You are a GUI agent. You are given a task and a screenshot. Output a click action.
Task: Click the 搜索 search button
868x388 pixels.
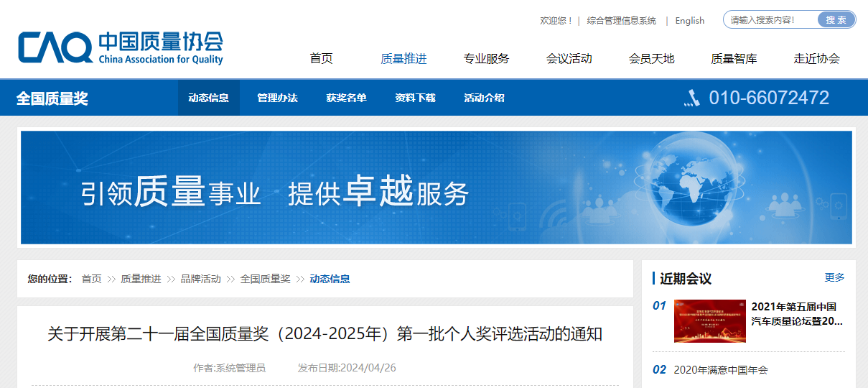(x=836, y=19)
